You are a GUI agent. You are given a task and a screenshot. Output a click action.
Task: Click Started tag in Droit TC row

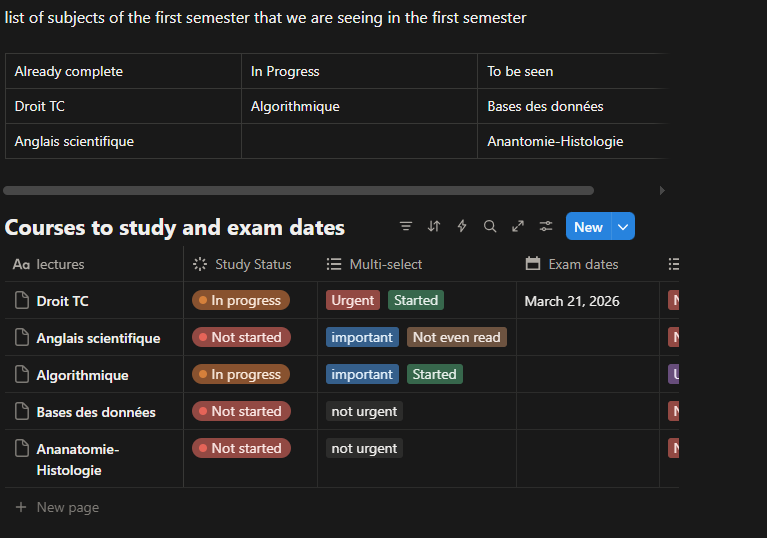click(x=416, y=300)
